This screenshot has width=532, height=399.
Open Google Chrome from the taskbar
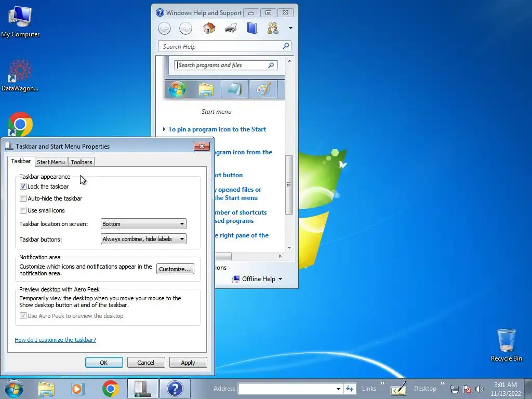pos(110,389)
